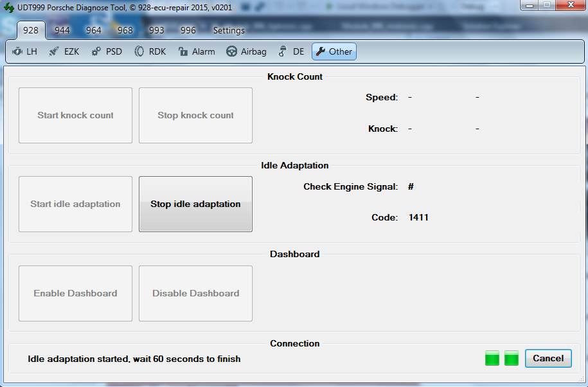This screenshot has width=588, height=387.
Task: Open the RDK tire pressure module
Action: pyautogui.click(x=139, y=51)
